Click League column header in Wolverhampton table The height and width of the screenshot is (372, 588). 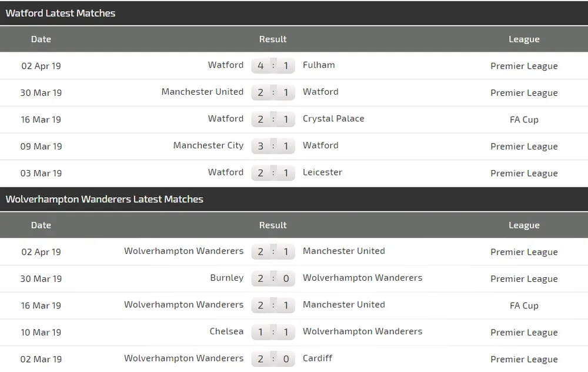524,225
